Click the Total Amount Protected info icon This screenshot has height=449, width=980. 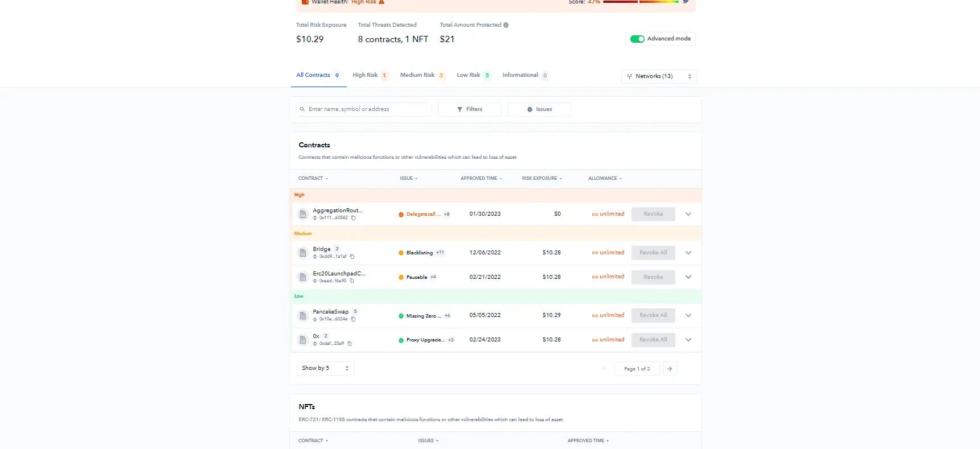pos(506,25)
